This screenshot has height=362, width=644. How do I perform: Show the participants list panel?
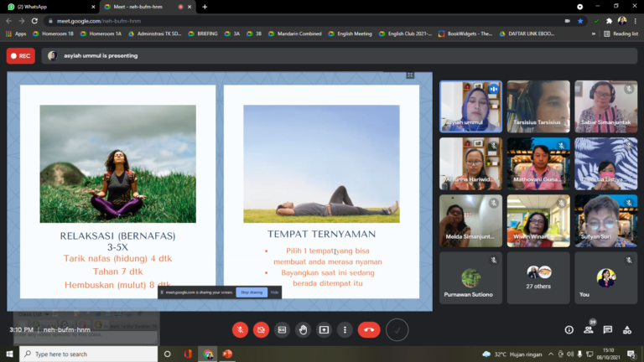pos(589,330)
